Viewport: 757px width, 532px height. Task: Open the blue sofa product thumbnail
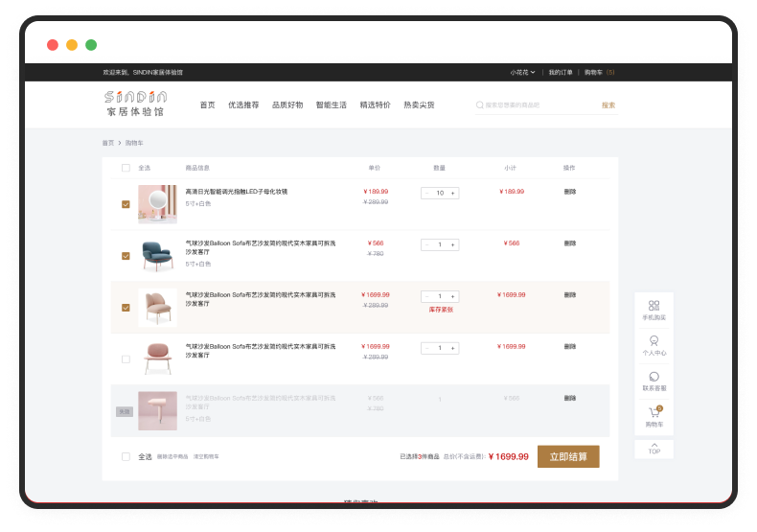(156, 255)
